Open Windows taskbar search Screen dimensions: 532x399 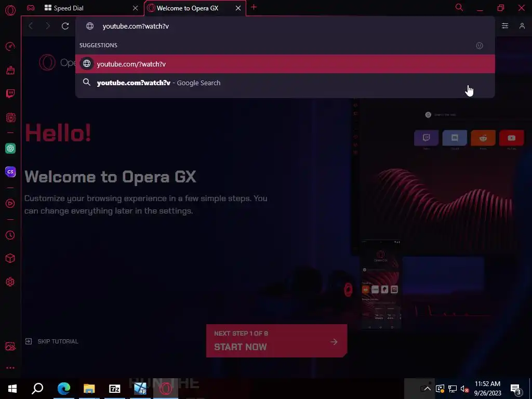pos(37,389)
